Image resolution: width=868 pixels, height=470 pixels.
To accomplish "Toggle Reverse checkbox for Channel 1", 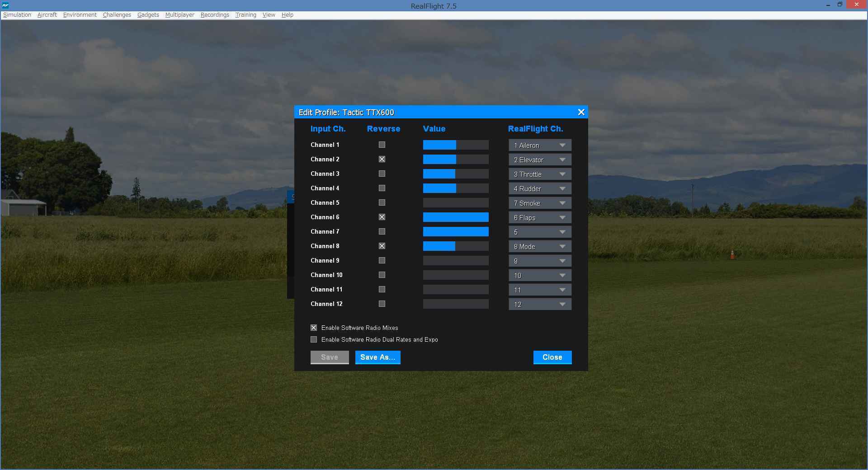I will (x=382, y=145).
